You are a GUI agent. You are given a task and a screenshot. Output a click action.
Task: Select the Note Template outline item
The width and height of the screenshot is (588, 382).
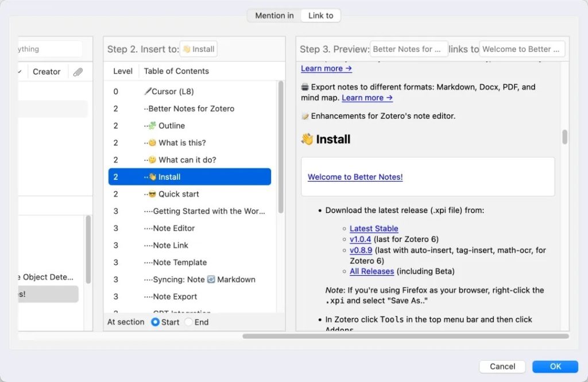(180, 263)
